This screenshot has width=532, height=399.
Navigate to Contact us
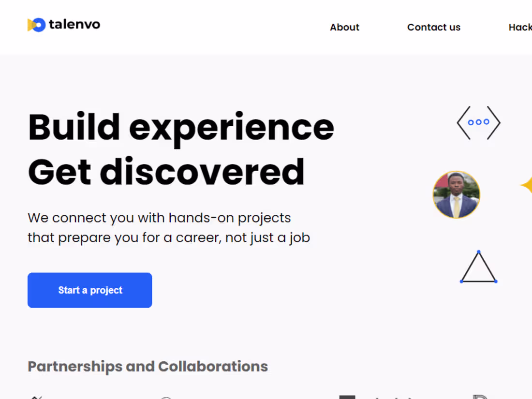coord(433,27)
